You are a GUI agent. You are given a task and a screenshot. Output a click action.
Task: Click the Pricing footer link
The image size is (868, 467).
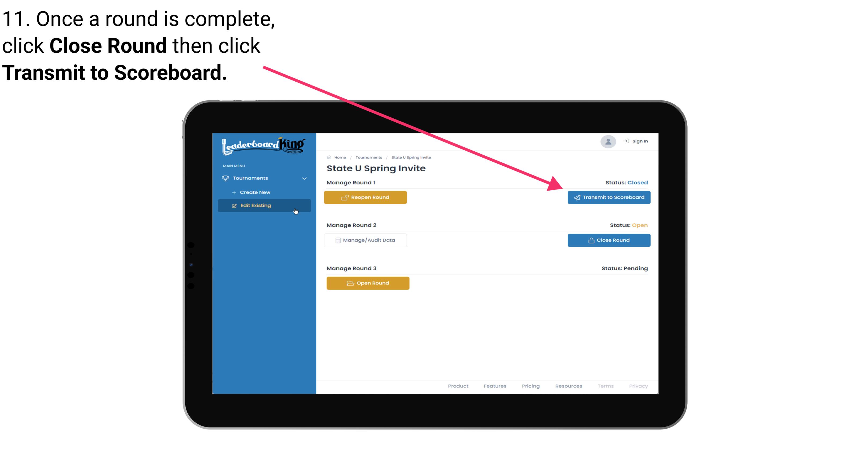coord(530,386)
